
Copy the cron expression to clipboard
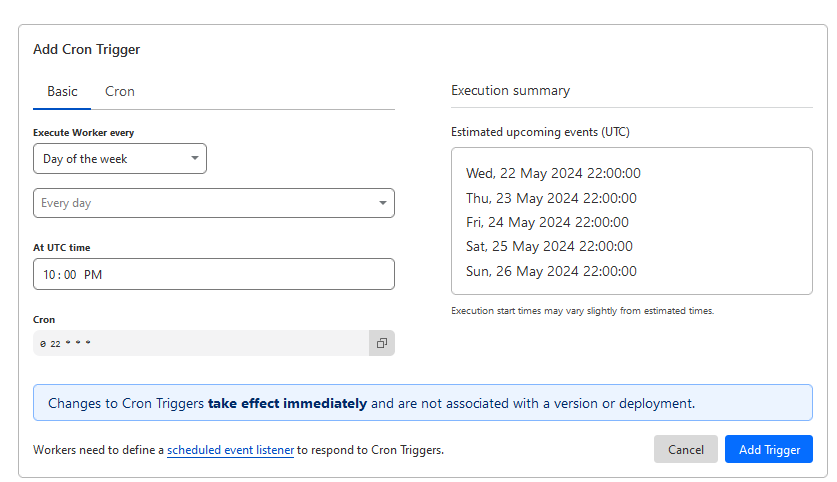coord(381,343)
